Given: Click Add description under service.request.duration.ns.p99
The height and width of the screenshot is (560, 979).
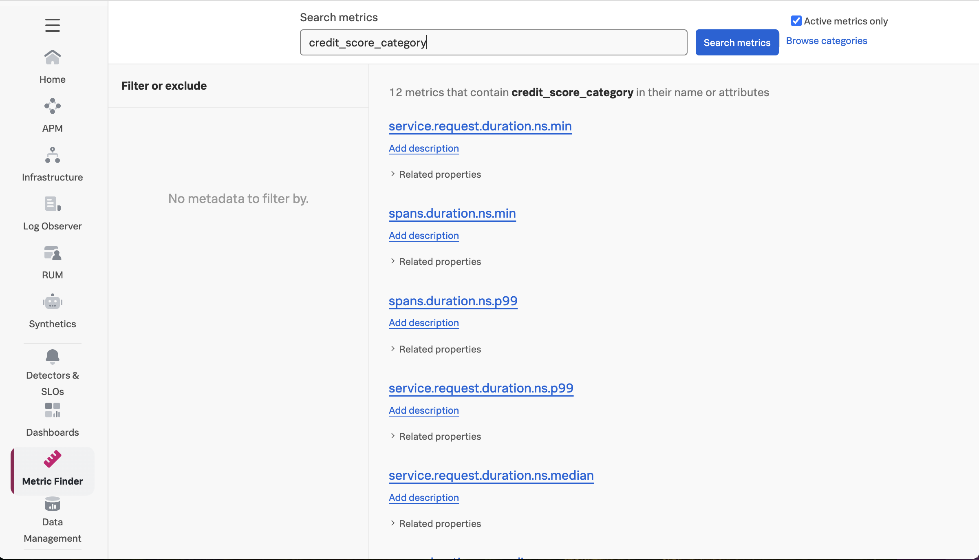Looking at the screenshot, I should click(423, 410).
